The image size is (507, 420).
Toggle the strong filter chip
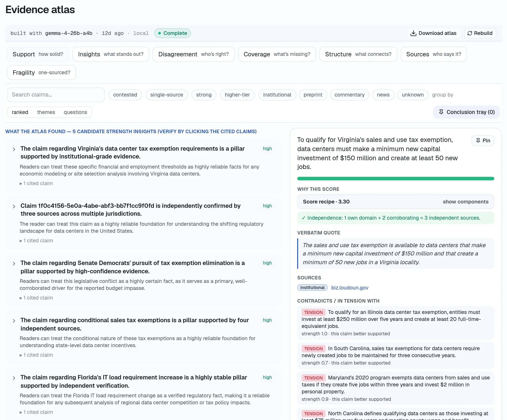pos(204,95)
